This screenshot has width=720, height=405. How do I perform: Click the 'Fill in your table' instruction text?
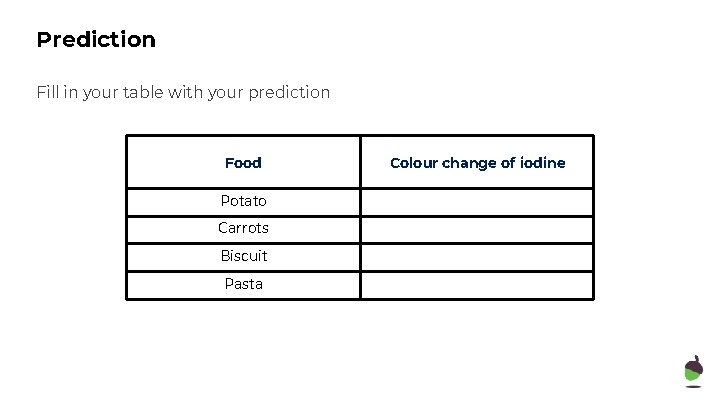pos(183,92)
